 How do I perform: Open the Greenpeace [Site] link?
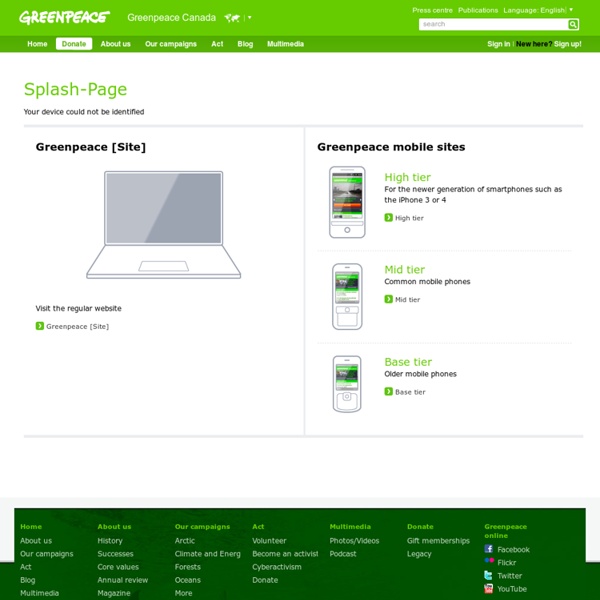78,326
